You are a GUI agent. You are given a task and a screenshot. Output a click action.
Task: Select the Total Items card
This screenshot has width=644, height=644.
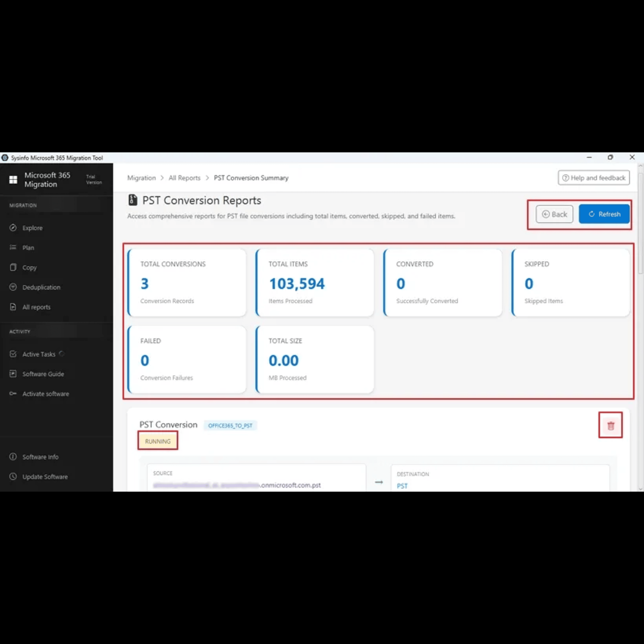(x=315, y=283)
